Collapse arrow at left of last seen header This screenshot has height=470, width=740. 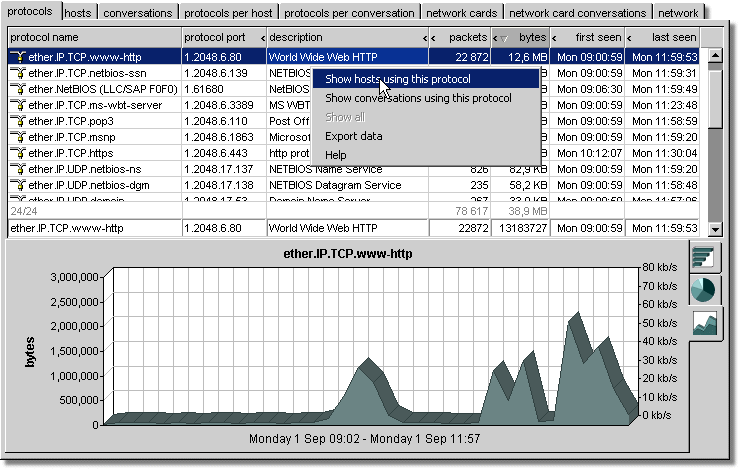pos(630,38)
